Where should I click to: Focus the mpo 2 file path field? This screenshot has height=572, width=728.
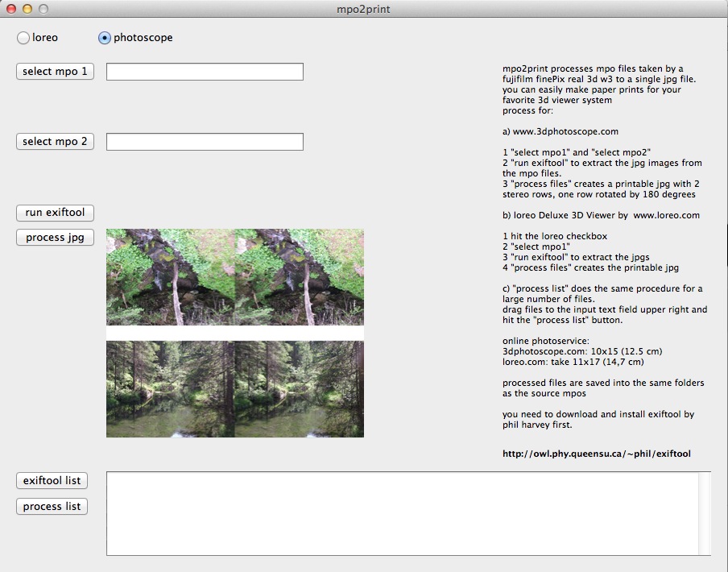(205, 142)
